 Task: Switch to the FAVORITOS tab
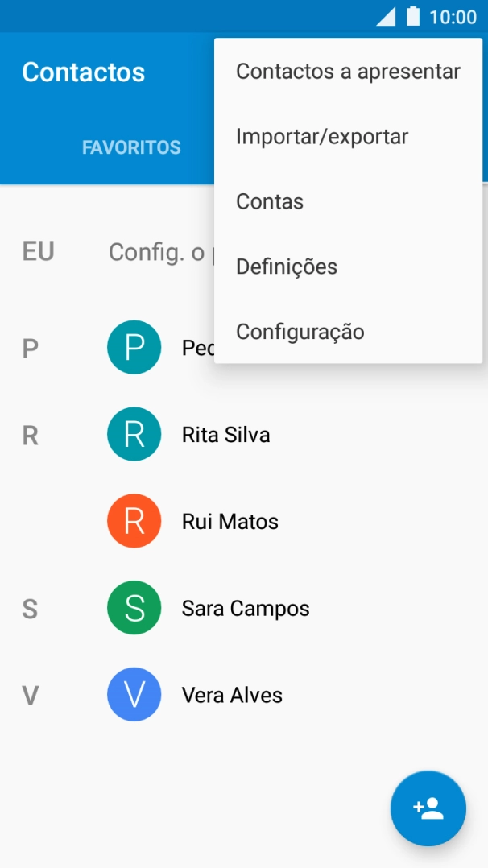(131, 147)
